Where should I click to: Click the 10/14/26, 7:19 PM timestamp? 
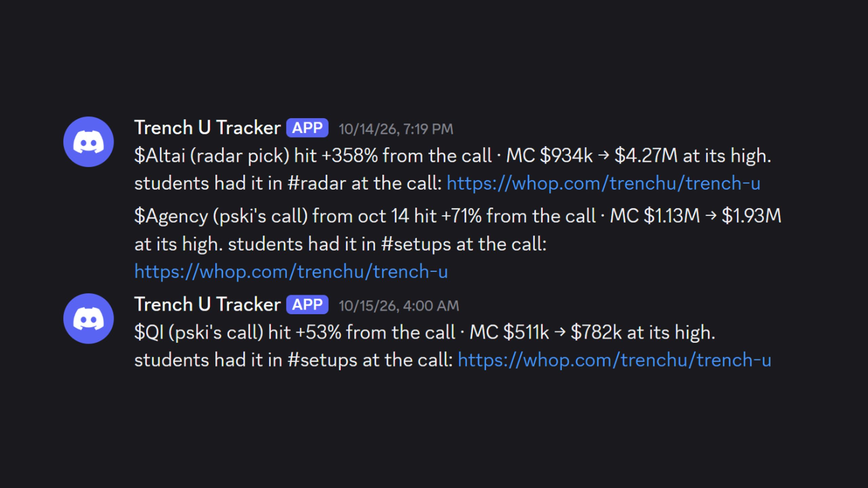tap(396, 129)
